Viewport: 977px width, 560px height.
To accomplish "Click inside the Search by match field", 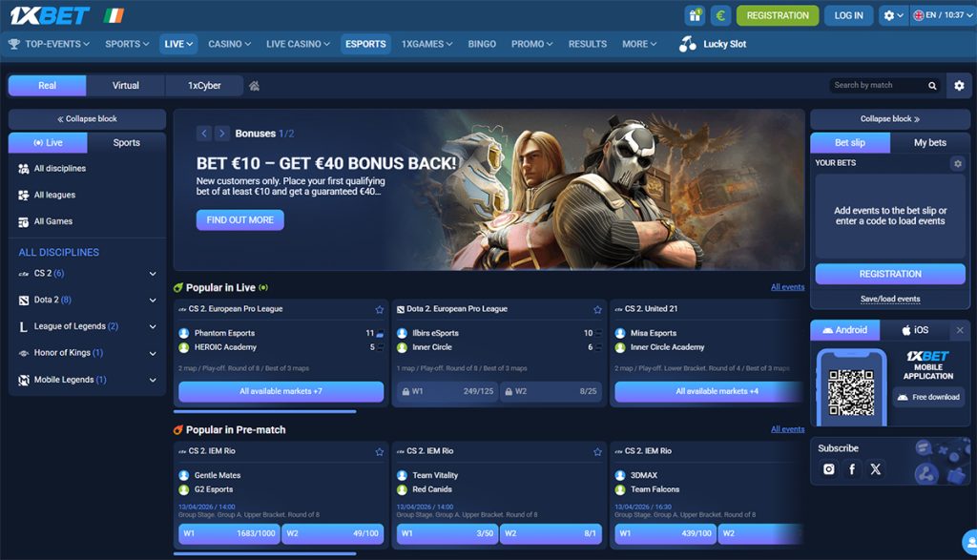I will coord(878,85).
